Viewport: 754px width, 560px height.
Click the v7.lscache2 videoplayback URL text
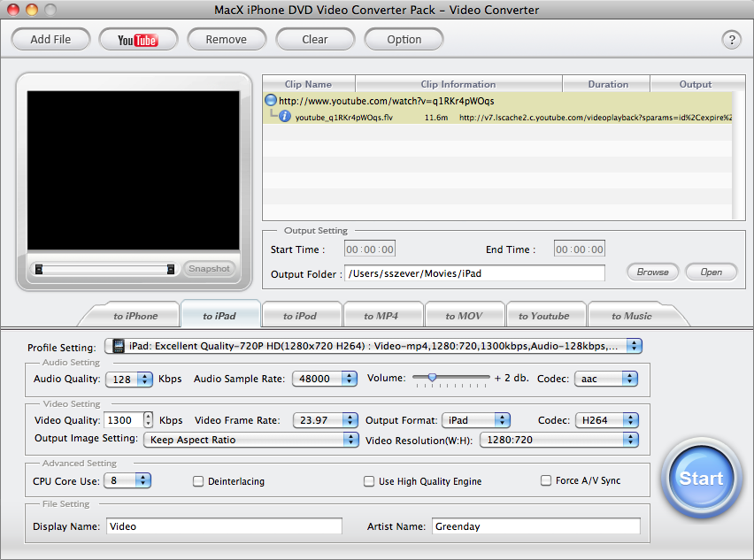point(596,118)
